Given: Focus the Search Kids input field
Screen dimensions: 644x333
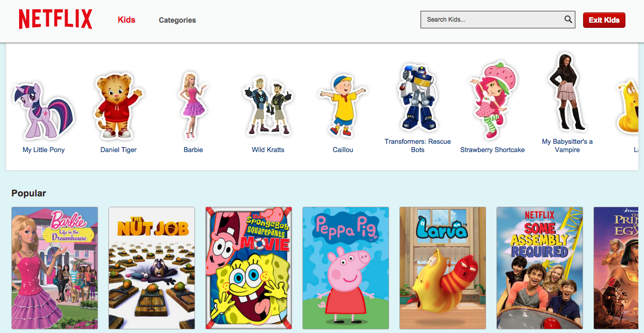Looking at the screenshot, I should pyautogui.click(x=497, y=20).
